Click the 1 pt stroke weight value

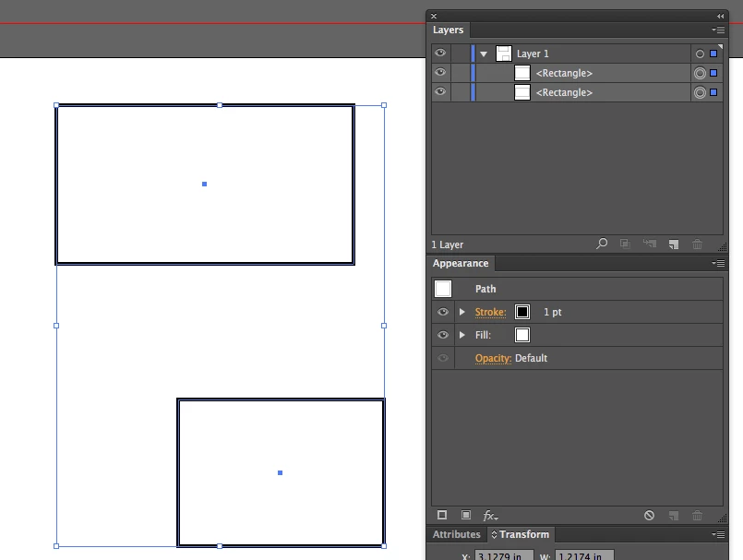pos(553,312)
